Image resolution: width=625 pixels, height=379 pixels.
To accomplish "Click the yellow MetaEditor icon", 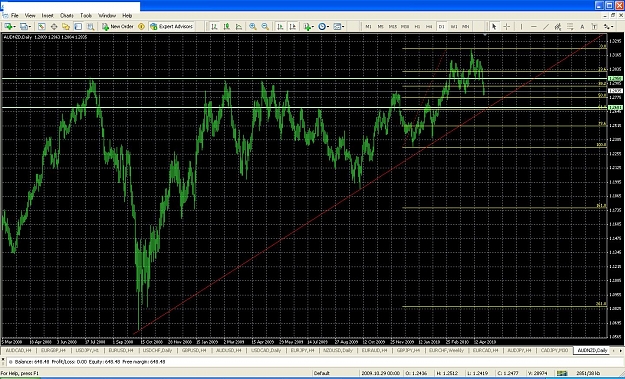I will point(141,26).
